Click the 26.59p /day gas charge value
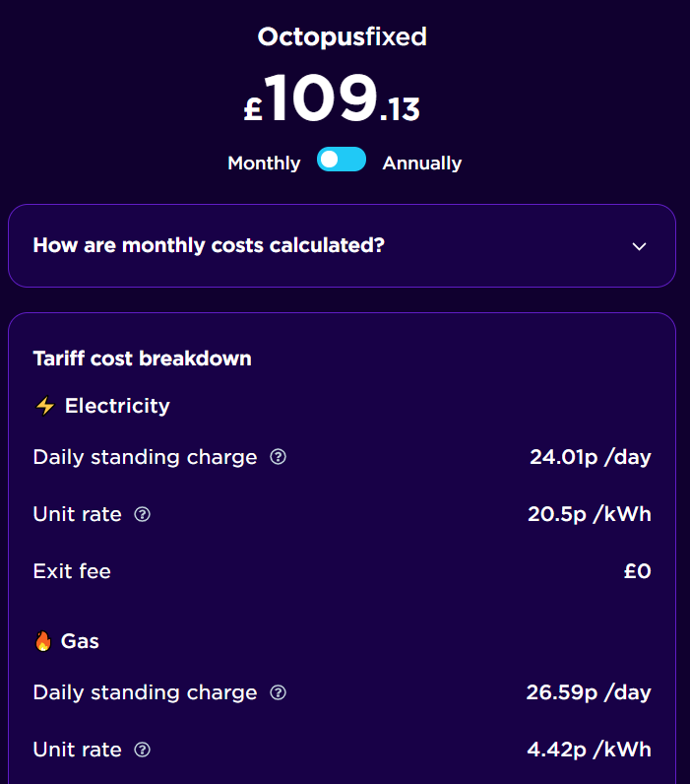The height and width of the screenshot is (784, 690). point(588,692)
